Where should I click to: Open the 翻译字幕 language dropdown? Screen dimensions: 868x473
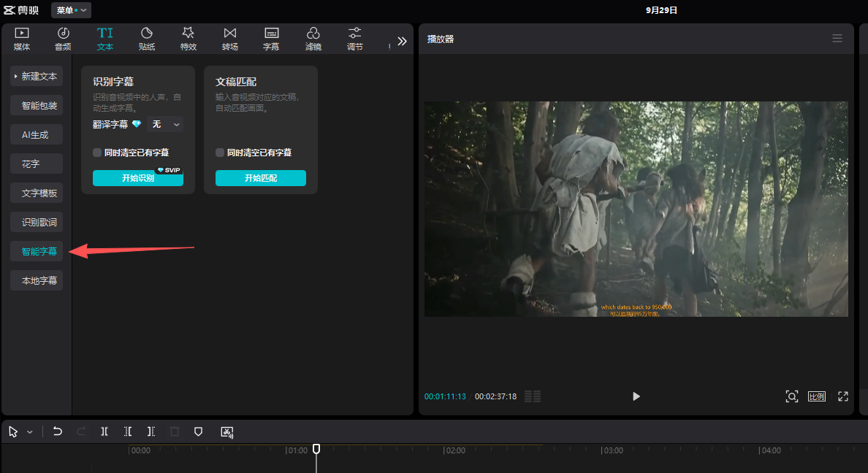pyautogui.click(x=166, y=125)
